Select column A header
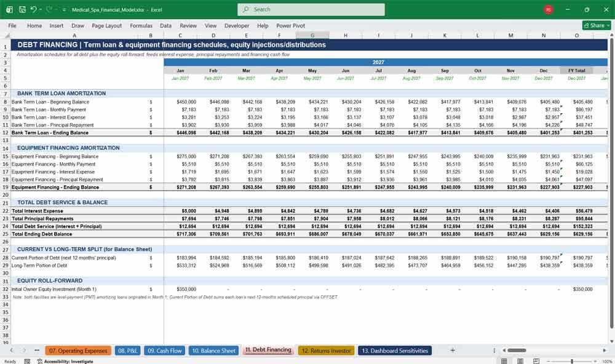Viewport: 615px width, 364px height. pos(74,35)
